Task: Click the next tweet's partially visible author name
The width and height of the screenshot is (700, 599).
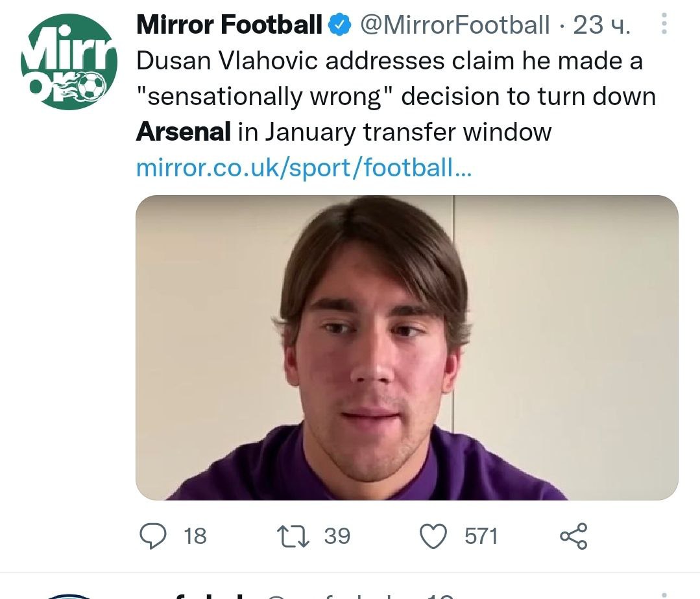Action: click(208, 594)
